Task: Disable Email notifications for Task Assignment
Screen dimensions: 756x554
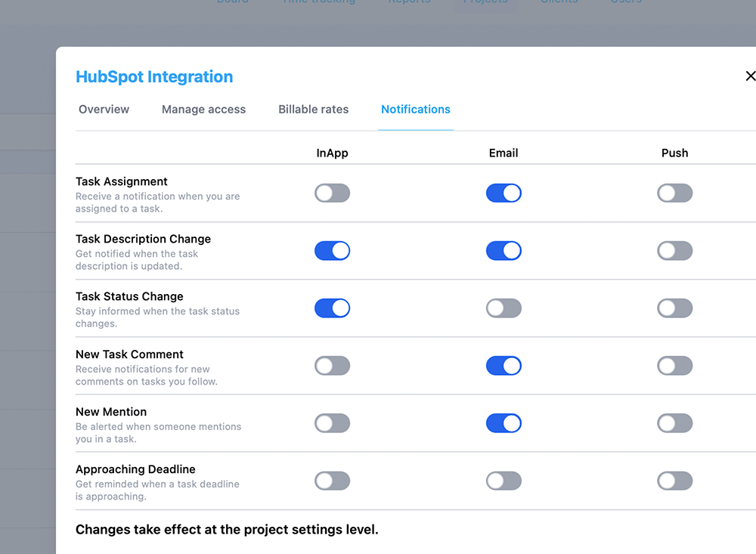Action: coord(503,193)
